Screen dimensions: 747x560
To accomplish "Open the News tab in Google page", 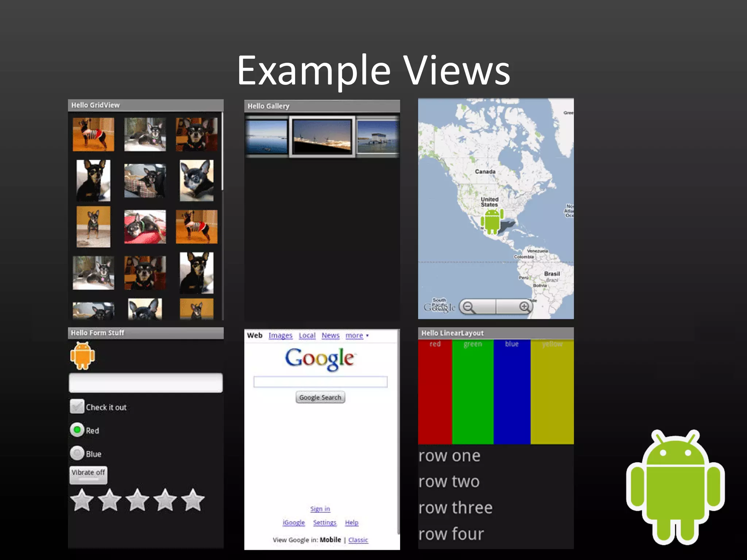I will (x=330, y=335).
